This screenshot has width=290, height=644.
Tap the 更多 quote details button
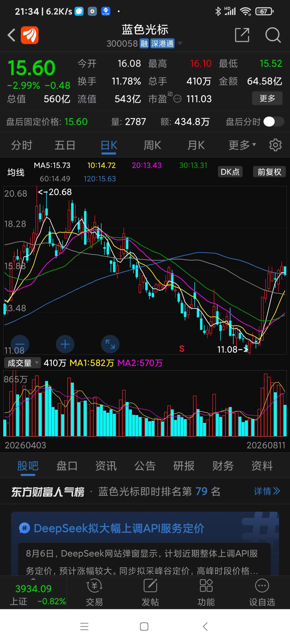[x=267, y=98]
